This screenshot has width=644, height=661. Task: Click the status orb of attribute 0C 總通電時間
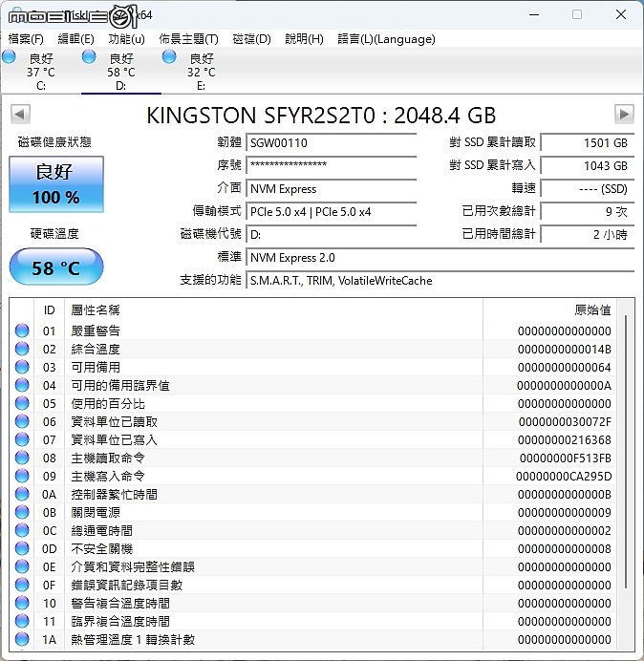click(22, 530)
